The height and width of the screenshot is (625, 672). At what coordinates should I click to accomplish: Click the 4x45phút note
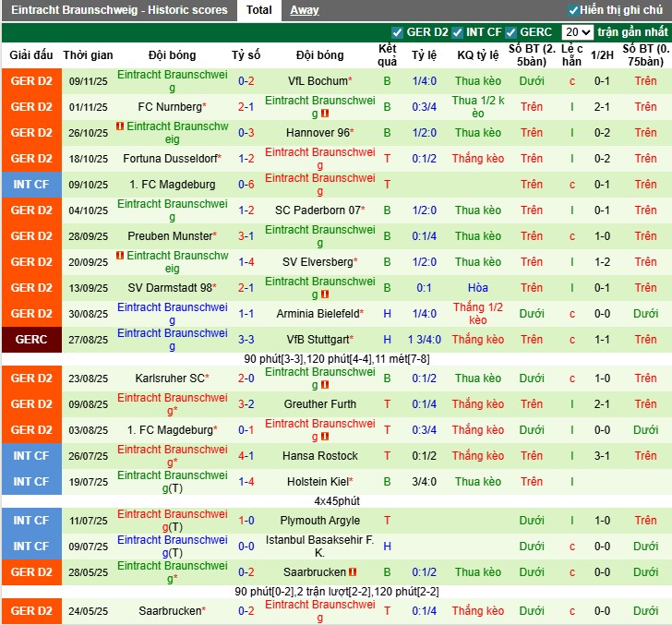coord(337,501)
